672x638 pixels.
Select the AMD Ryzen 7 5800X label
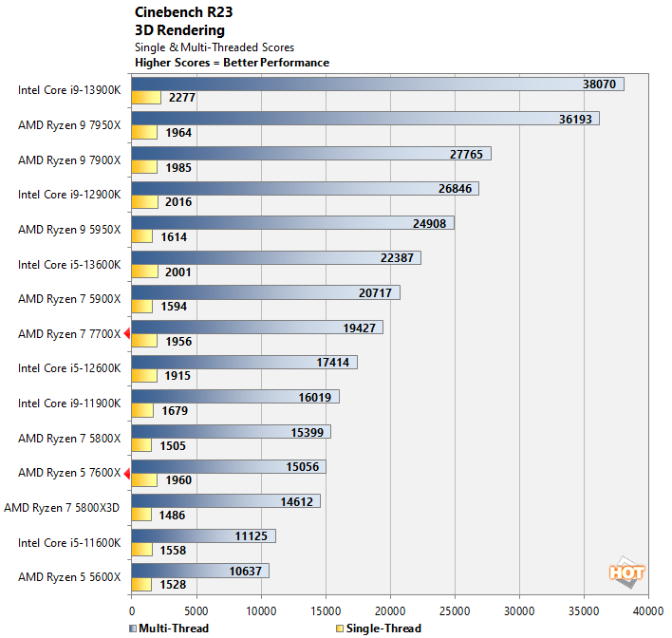[x=69, y=439]
